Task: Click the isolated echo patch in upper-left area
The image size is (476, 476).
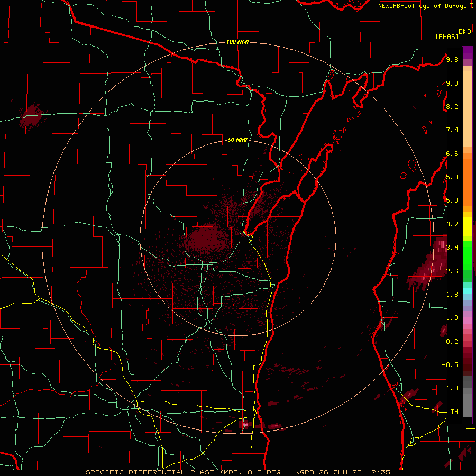Action: (x=32, y=116)
